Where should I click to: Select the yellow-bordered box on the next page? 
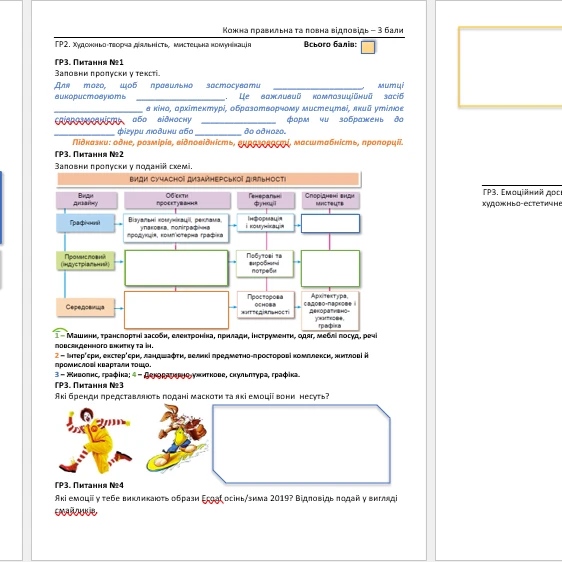[510, 67]
